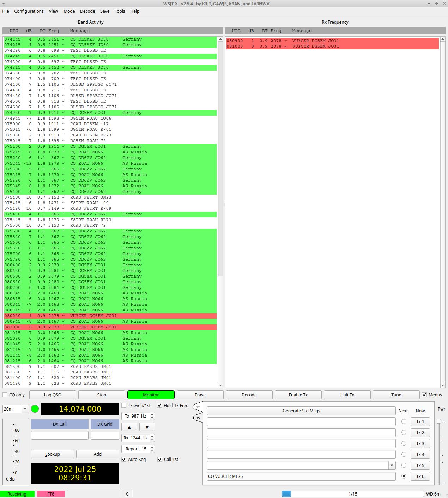Select Next radio for Tx 5
The width and height of the screenshot is (448, 498).
pos(404,465)
